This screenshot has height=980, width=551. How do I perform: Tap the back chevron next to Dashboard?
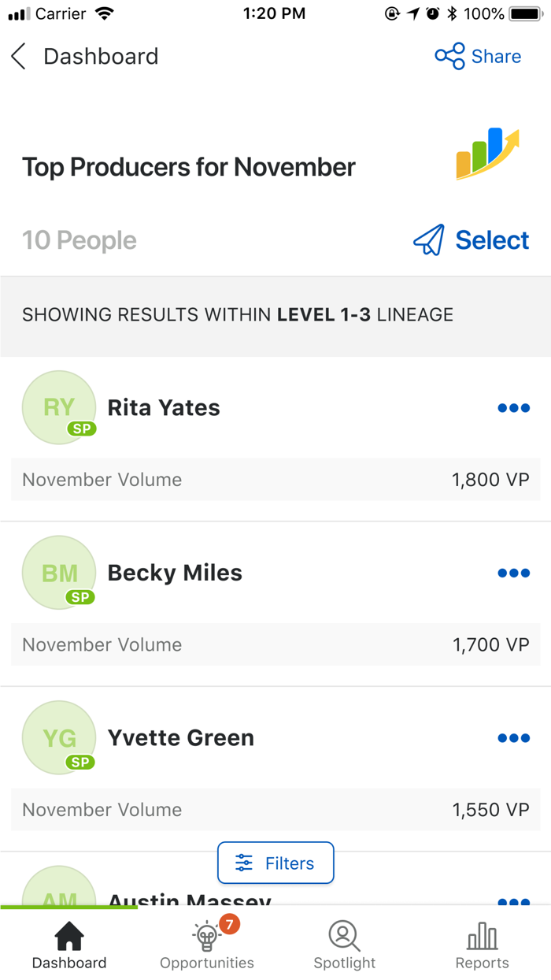pos(17,56)
